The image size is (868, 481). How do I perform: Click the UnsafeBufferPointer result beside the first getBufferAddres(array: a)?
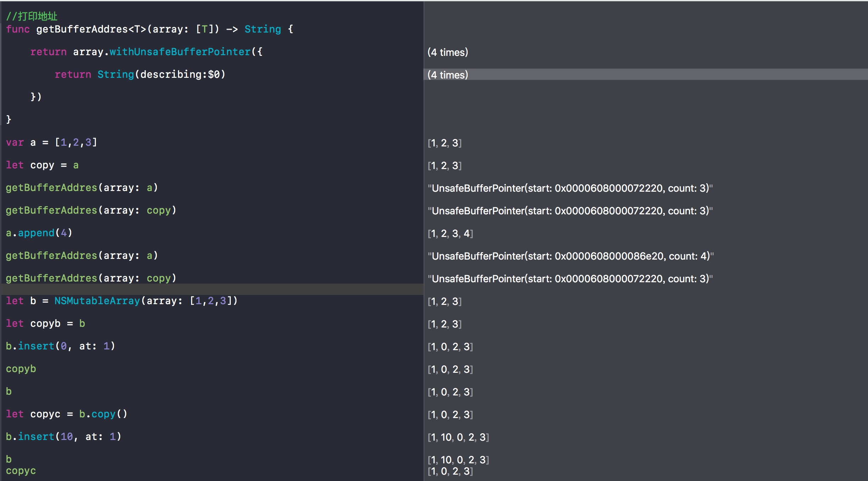click(570, 188)
